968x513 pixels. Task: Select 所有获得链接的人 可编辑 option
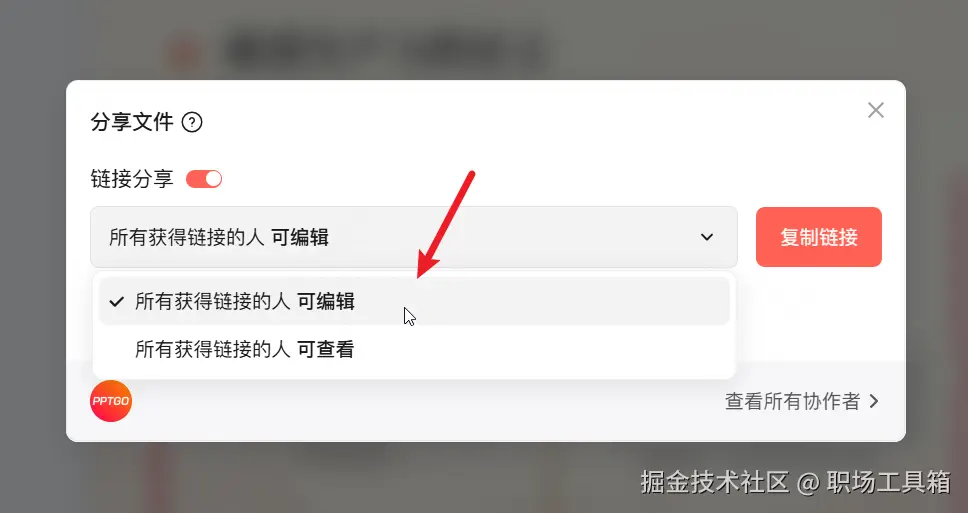(x=414, y=301)
